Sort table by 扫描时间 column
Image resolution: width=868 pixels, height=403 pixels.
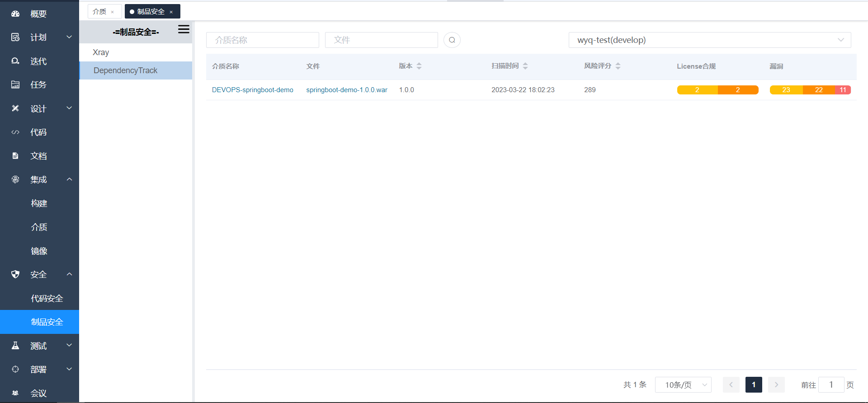[x=525, y=66]
